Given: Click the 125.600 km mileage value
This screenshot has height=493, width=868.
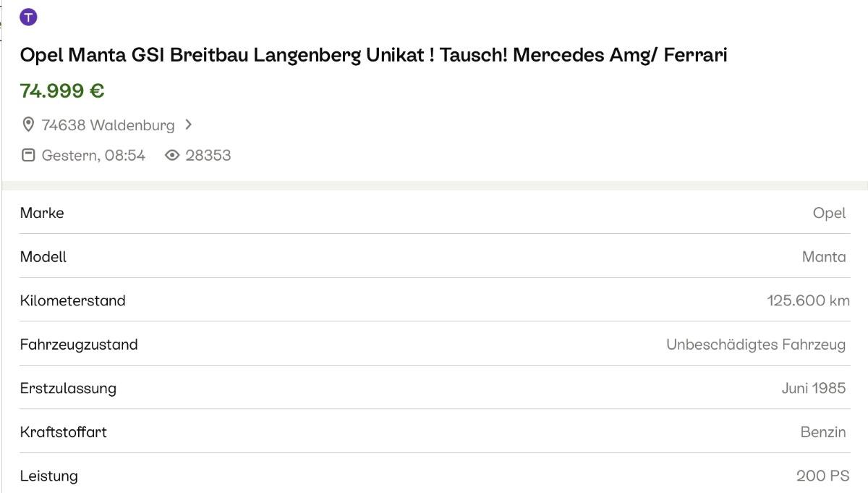Looking at the screenshot, I should (808, 300).
